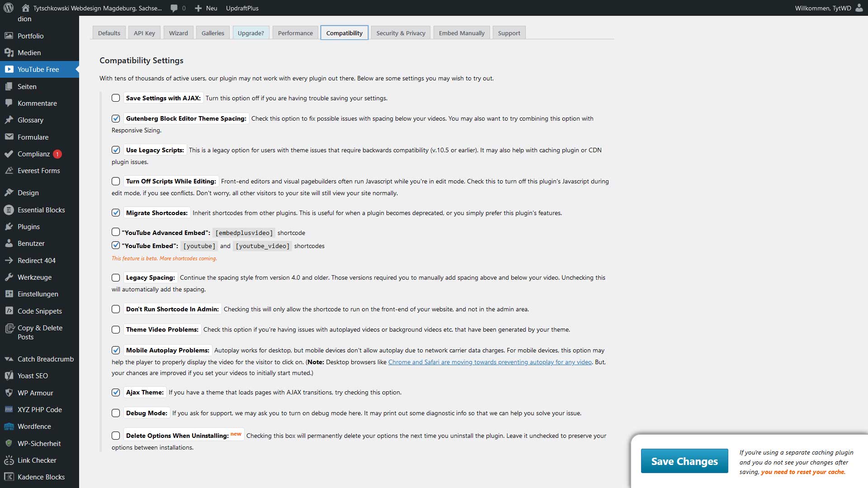
Task: Uncheck YouTube Embed shortcodes option
Action: (x=116, y=245)
